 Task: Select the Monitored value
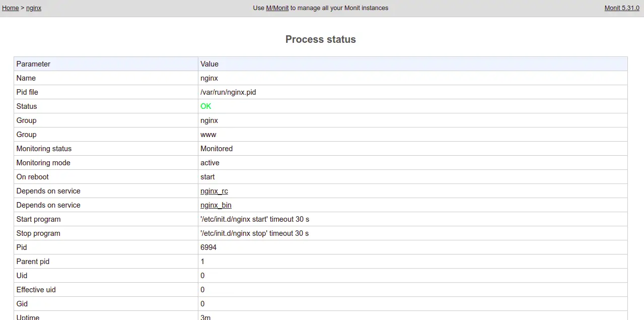(217, 149)
